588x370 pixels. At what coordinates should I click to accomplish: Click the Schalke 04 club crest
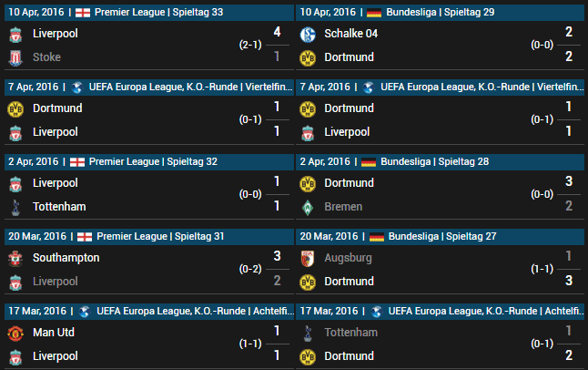point(308,35)
